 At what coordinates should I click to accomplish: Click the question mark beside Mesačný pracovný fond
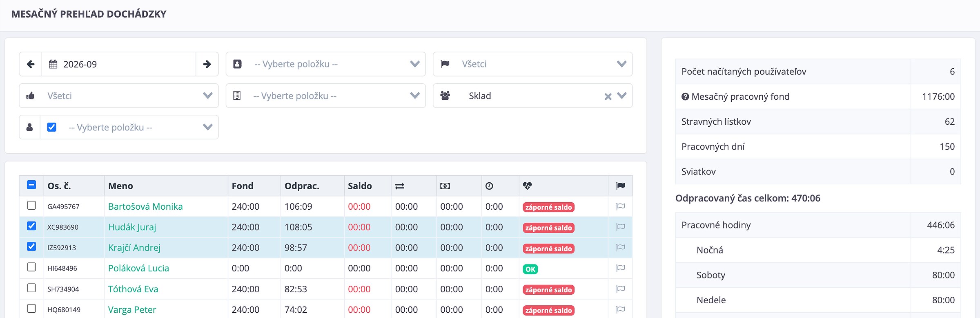click(x=685, y=96)
